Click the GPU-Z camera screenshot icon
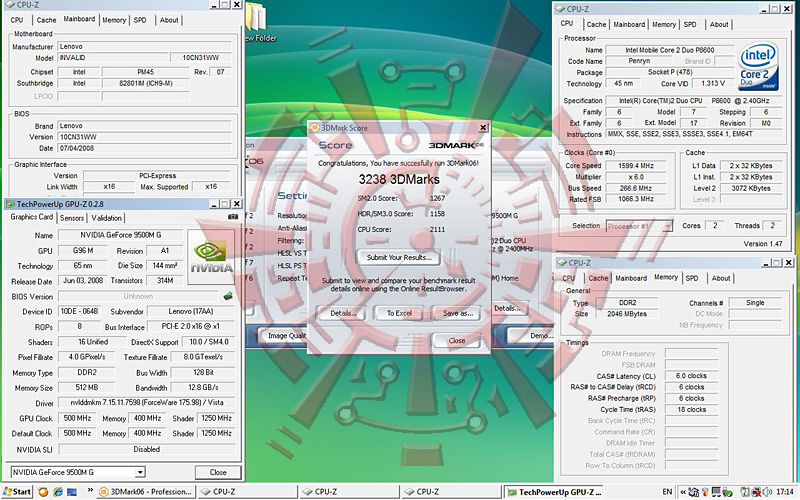Viewport: 800px width, 500px height. point(233,217)
